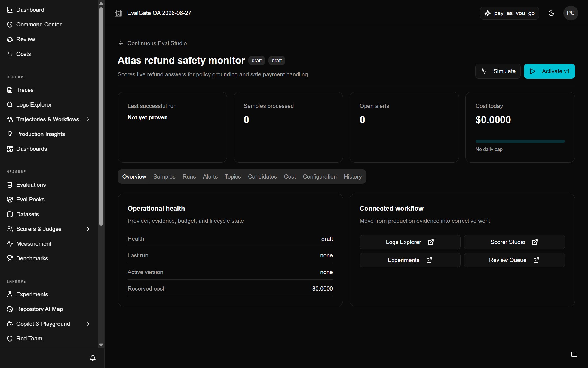Image resolution: width=588 pixels, height=368 pixels.
Task: Open the Dashboard sidebar icon
Action: (x=10, y=10)
